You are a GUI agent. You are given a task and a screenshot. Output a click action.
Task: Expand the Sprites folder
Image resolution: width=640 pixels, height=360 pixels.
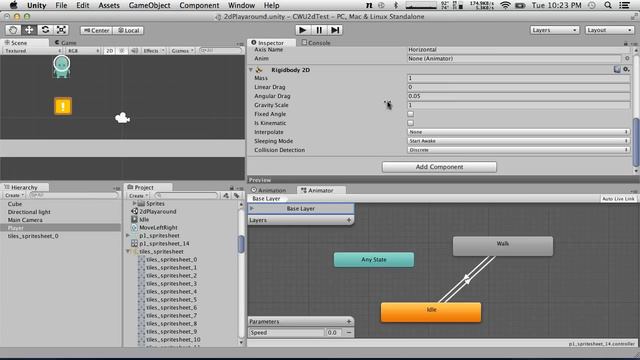pos(134,203)
